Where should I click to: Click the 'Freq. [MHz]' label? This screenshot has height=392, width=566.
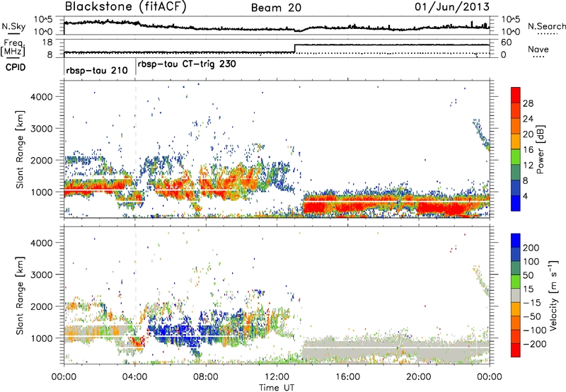pos(13,47)
